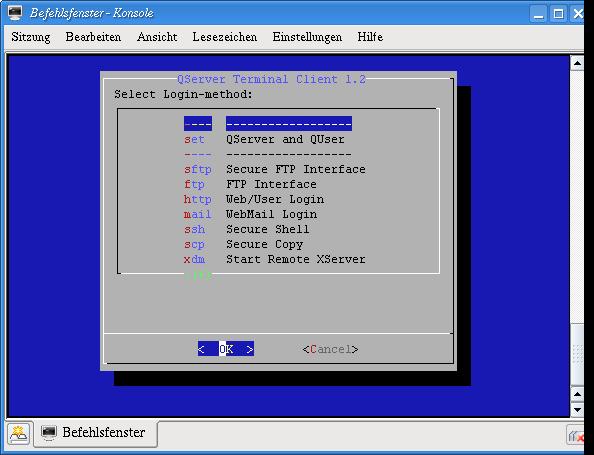Minimize the Konsole window
Screen dimensions: 594x455
point(538,14)
